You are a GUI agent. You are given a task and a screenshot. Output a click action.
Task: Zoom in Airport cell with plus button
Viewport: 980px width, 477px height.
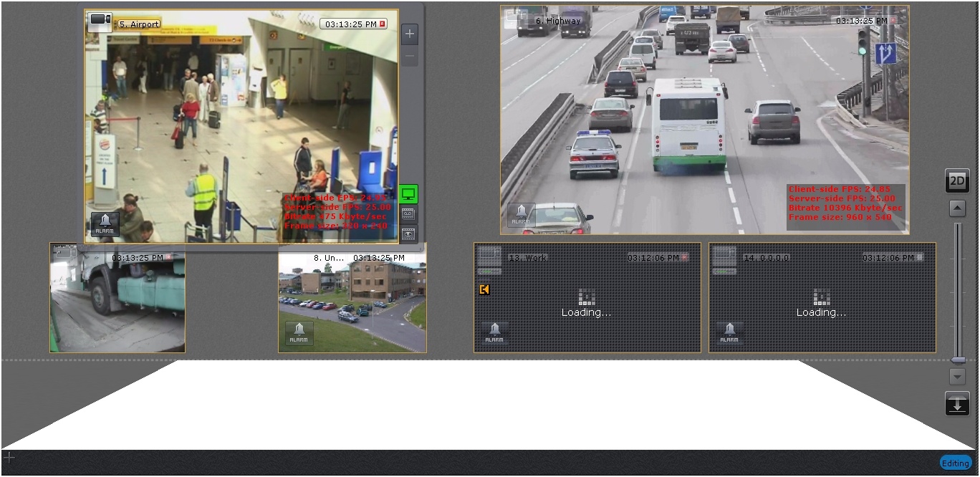coord(410,34)
